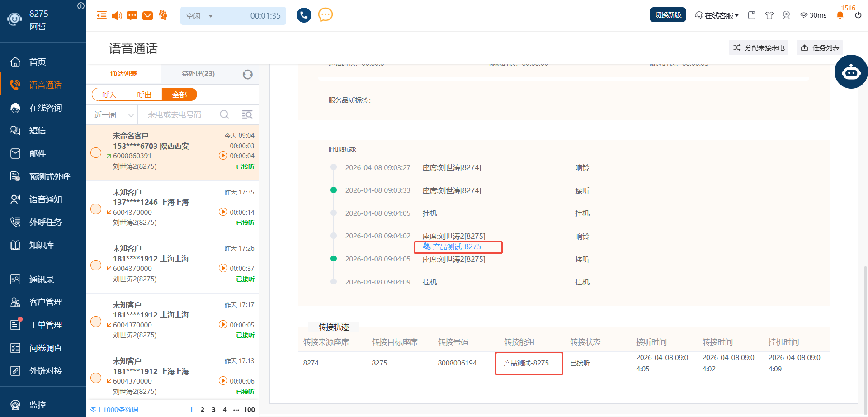This screenshot has width=868, height=417.
Task: Select the radio circle for 137****1246 call
Action: click(96, 209)
